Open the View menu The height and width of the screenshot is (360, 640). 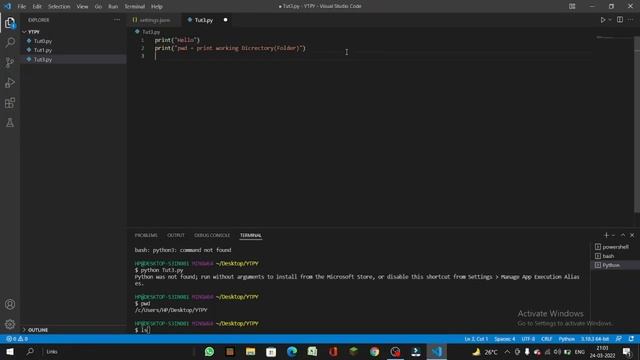pos(82,6)
